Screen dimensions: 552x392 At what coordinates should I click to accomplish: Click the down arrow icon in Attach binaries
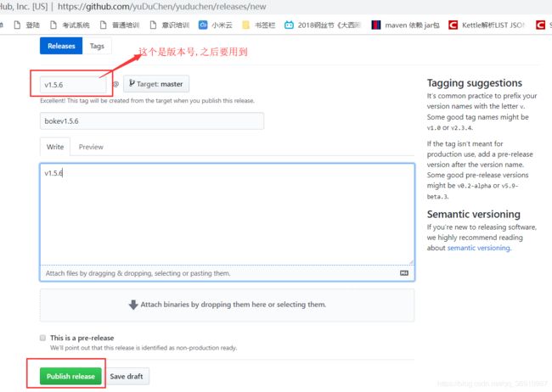[133, 305]
